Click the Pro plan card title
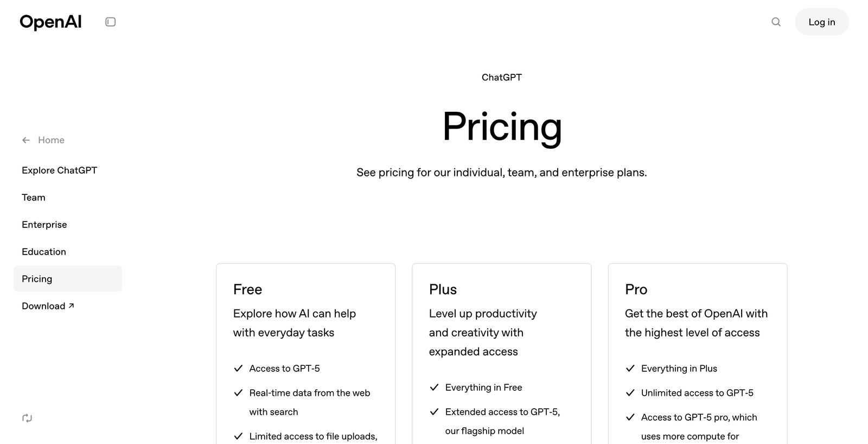The image size is (868, 444). 636,289
